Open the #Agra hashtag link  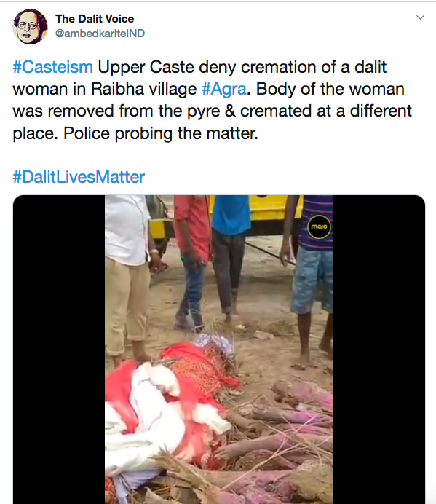(x=224, y=89)
